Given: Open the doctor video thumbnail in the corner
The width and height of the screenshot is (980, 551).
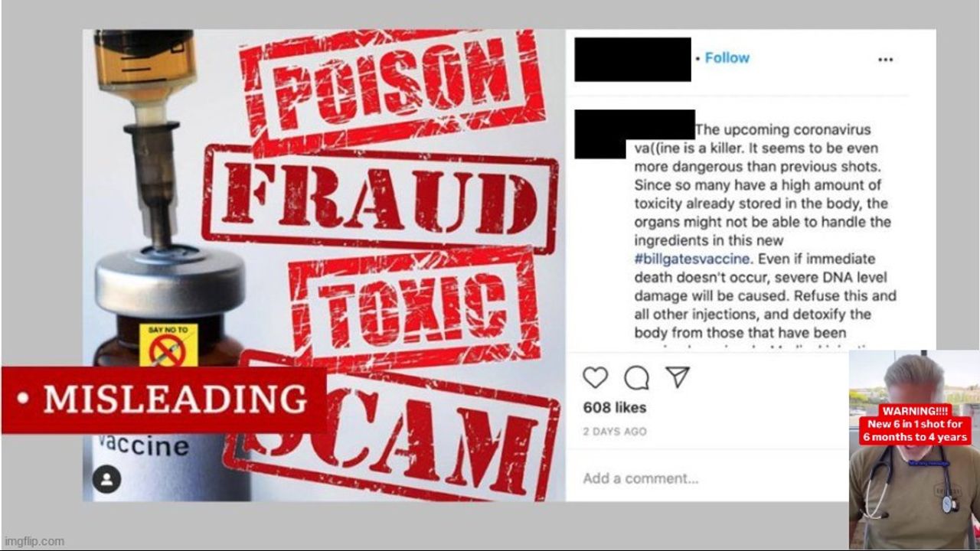Looking at the screenshot, I should pyautogui.click(x=914, y=449).
